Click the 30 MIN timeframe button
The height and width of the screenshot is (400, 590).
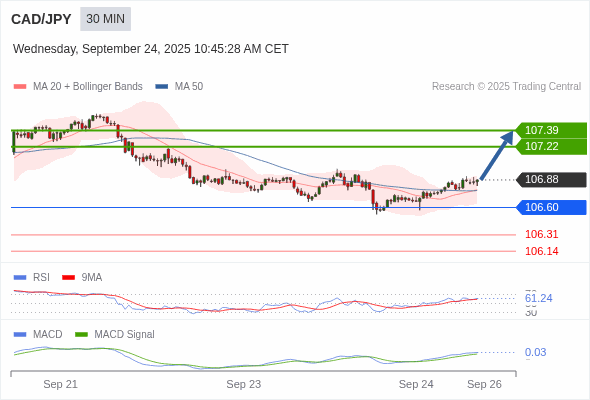tap(105, 19)
